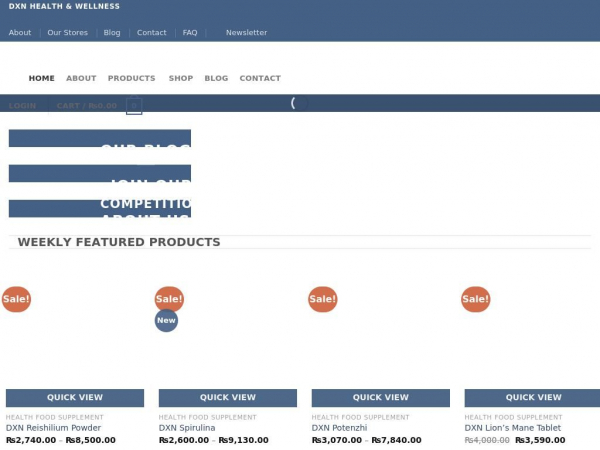Open About in the top bar

pos(20,33)
